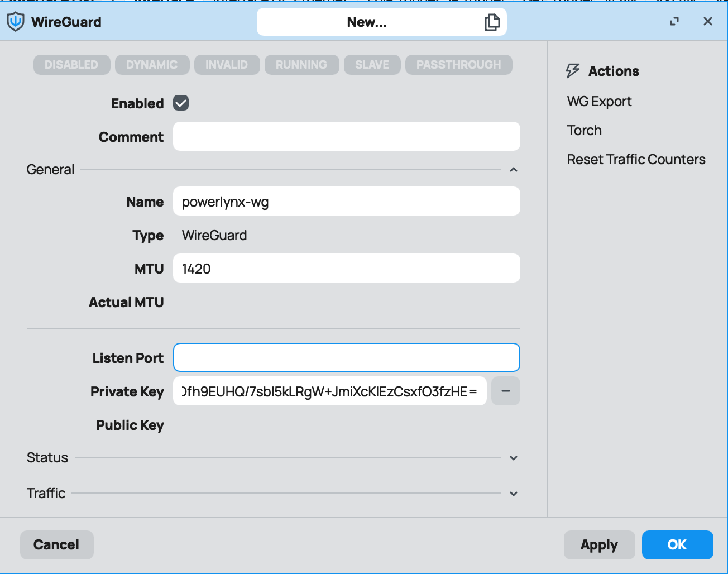
Task: Select WG Export action
Action: (600, 102)
